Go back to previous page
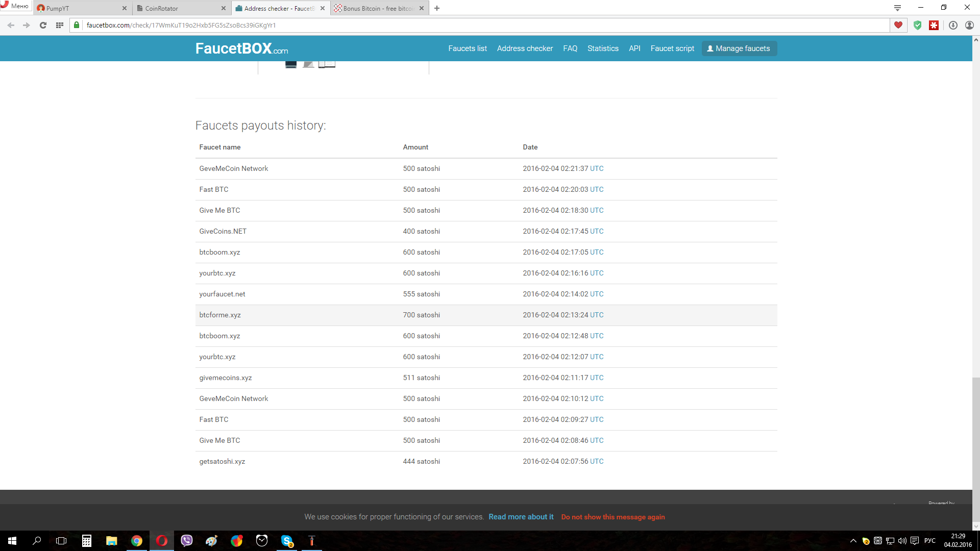 (11, 25)
